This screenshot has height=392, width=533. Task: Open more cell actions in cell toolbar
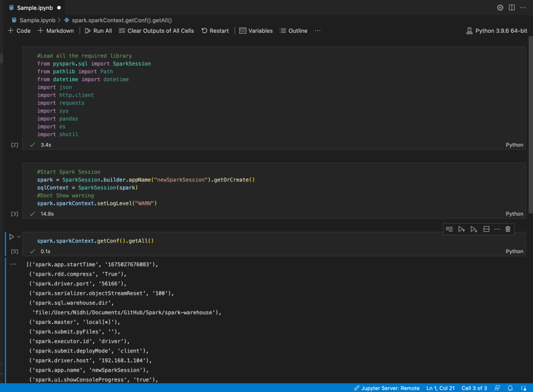[x=497, y=229]
